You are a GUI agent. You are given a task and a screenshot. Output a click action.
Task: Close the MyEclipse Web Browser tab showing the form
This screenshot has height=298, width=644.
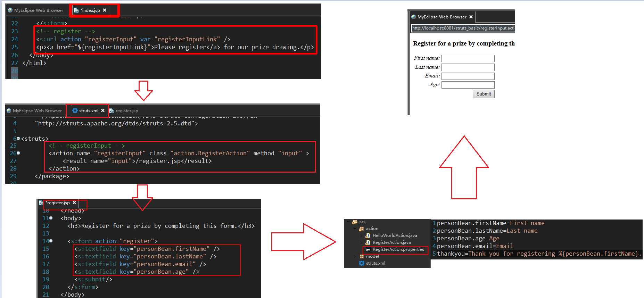tap(471, 17)
